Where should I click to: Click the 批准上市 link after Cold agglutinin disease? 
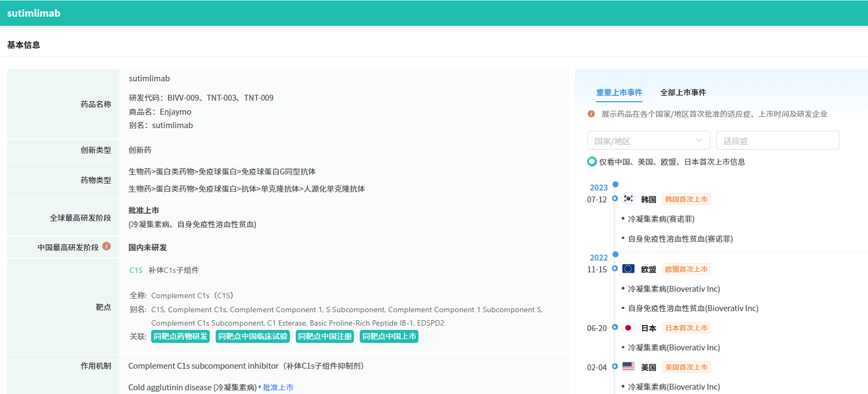(278, 388)
